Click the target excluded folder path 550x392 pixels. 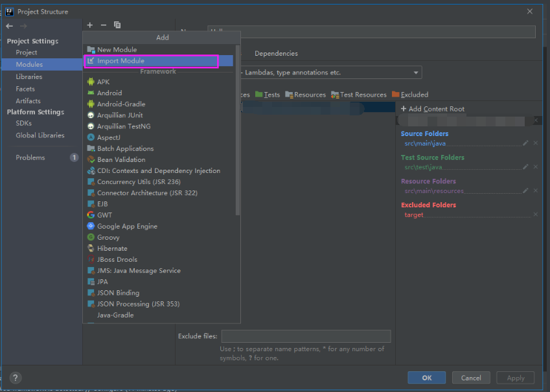[414, 214]
